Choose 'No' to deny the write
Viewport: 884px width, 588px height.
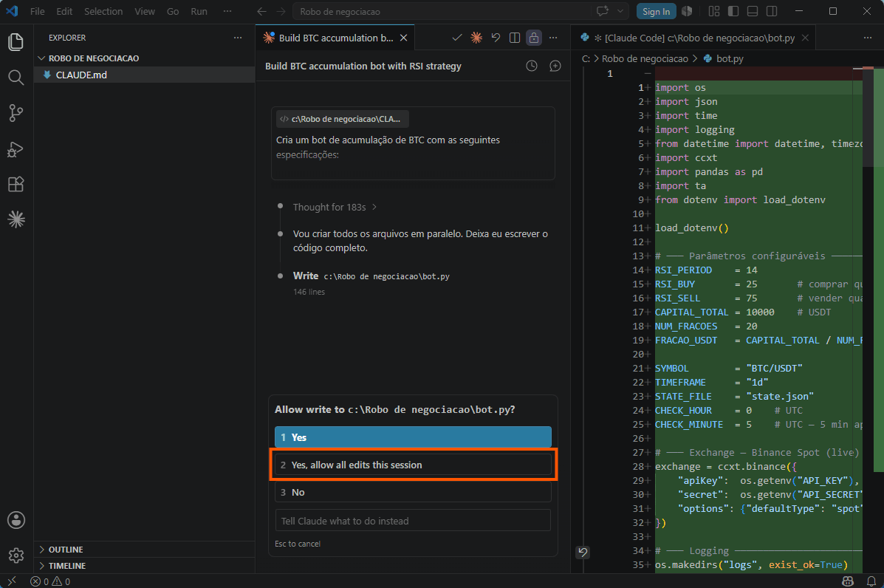(x=413, y=492)
